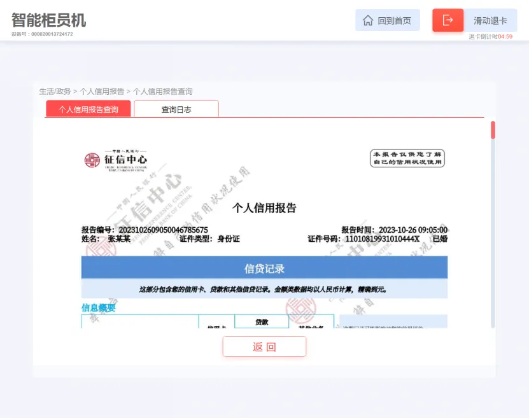
Task: Click the name 张某某
Action: pos(119,239)
